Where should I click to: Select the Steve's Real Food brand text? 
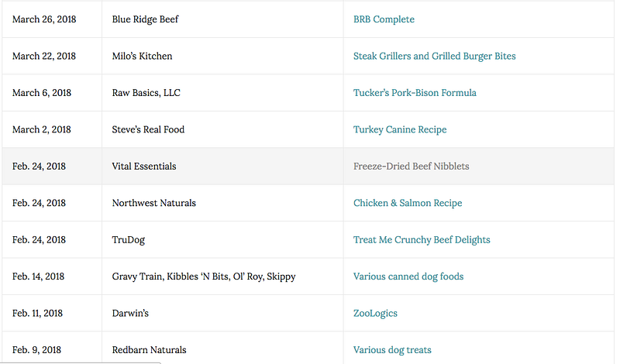pyautogui.click(x=148, y=129)
